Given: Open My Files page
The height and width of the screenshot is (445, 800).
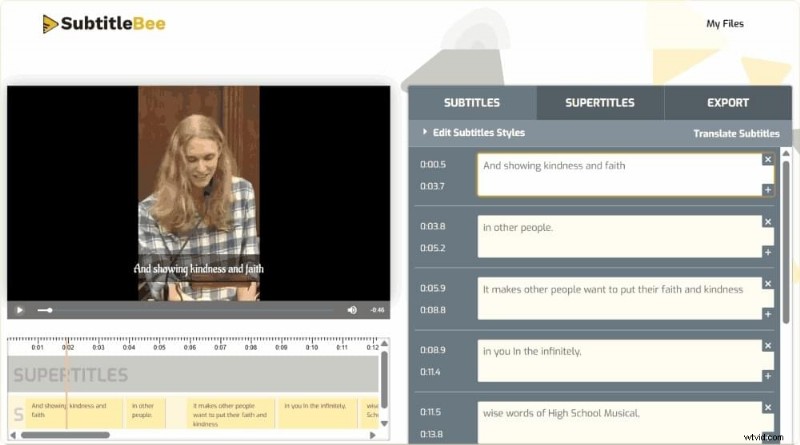Looking at the screenshot, I should pos(725,24).
